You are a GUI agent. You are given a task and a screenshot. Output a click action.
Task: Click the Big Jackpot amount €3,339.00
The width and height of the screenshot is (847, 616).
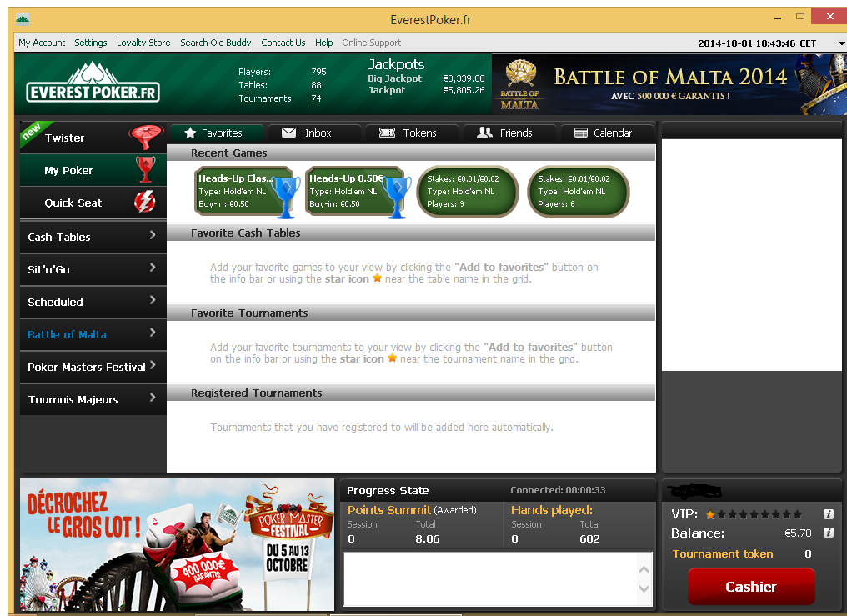[464, 78]
